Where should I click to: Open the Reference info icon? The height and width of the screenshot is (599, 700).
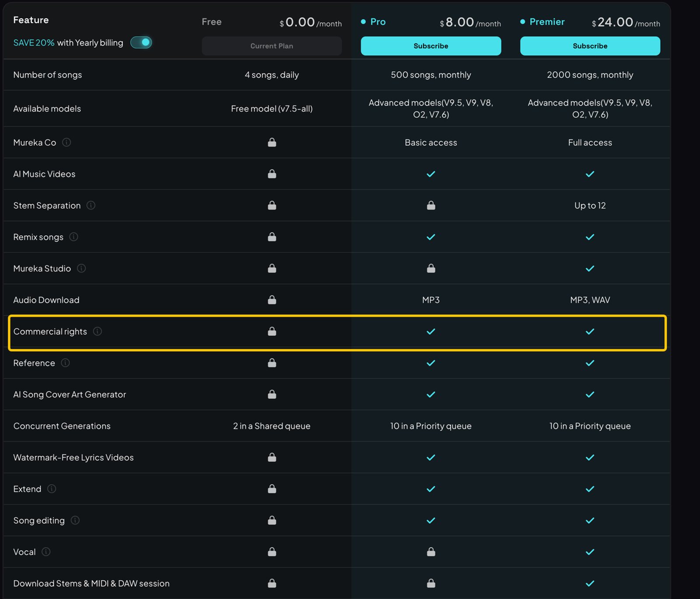(65, 363)
